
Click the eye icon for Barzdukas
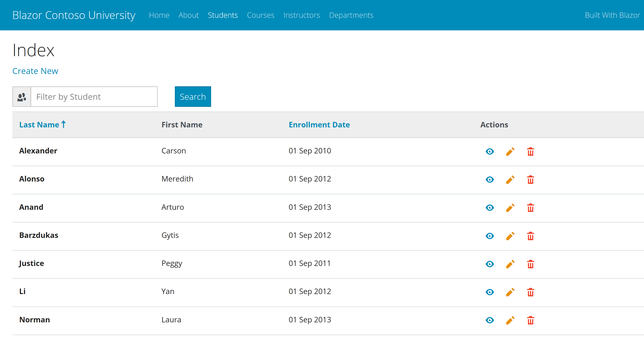pyautogui.click(x=489, y=236)
